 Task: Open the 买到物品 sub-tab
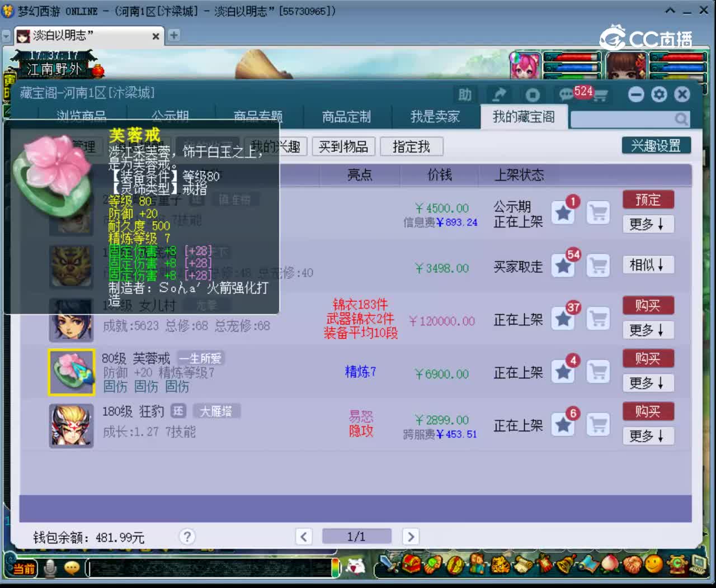[x=343, y=146]
